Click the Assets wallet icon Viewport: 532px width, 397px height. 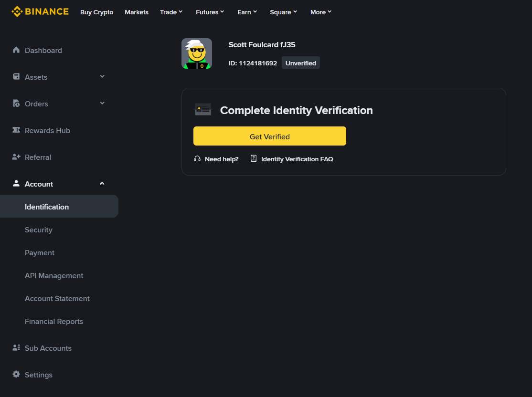(16, 77)
